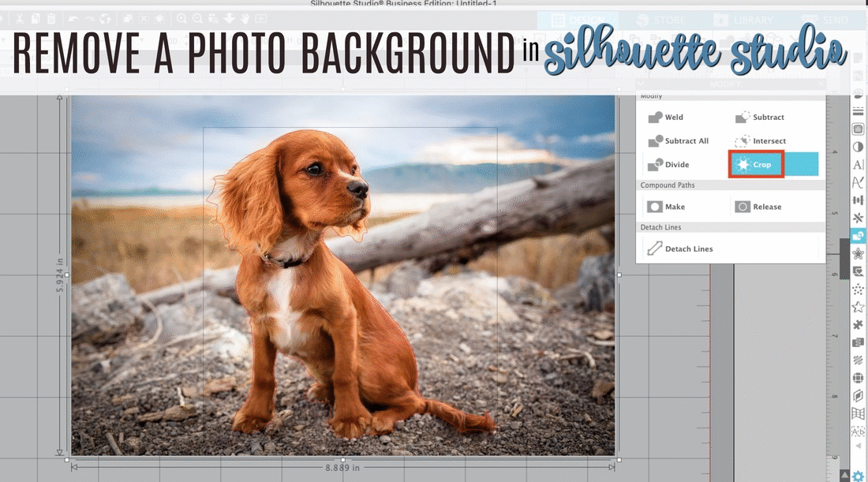Click the drag-zoom down-arrow icon
Image resolution: width=868 pixels, height=482 pixels.
tap(230, 19)
